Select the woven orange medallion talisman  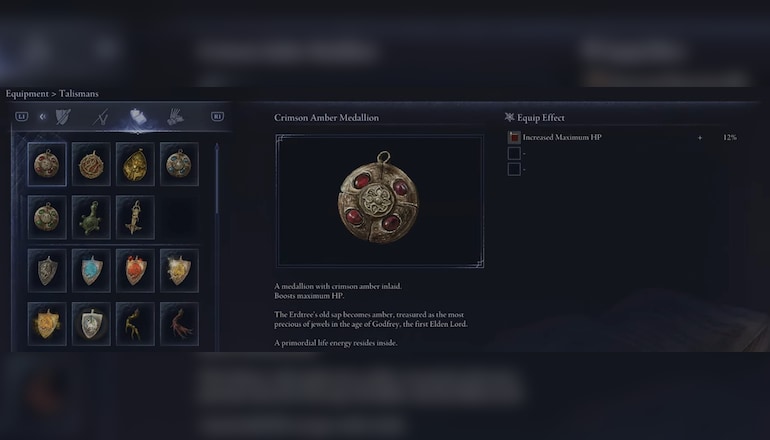[x=91, y=164]
